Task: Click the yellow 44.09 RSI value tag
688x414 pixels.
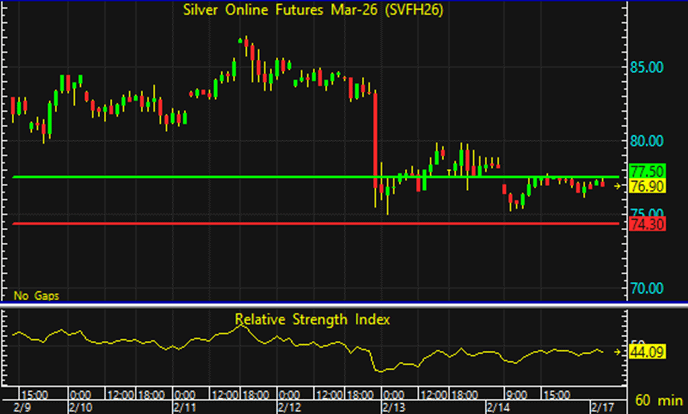Action: tap(642, 352)
